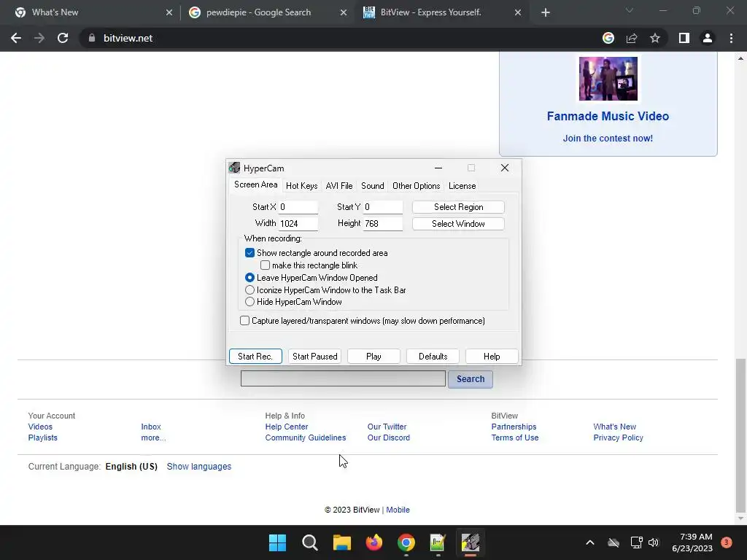Open the License tab
Image resolution: width=747 pixels, height=560 pixels.
click(x=462, y=186)
